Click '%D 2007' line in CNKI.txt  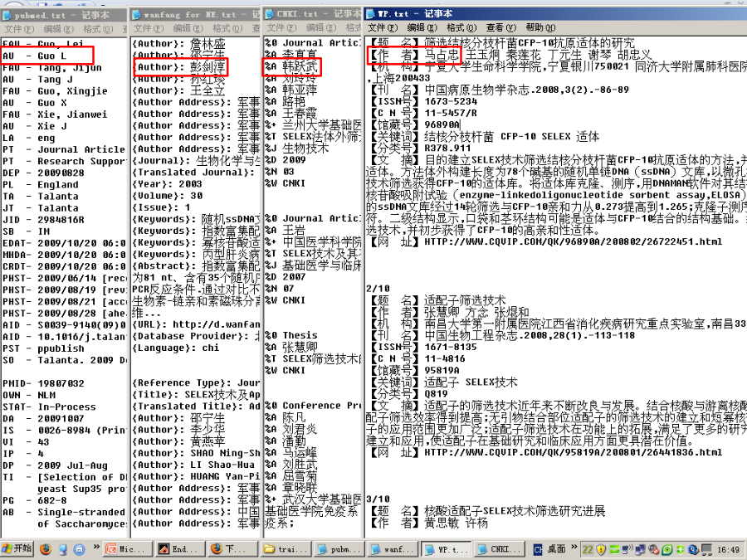pyautogui.click(x=286, y=276)
